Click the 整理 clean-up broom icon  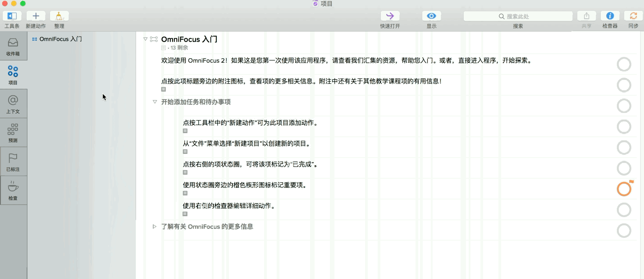point(59,16)
